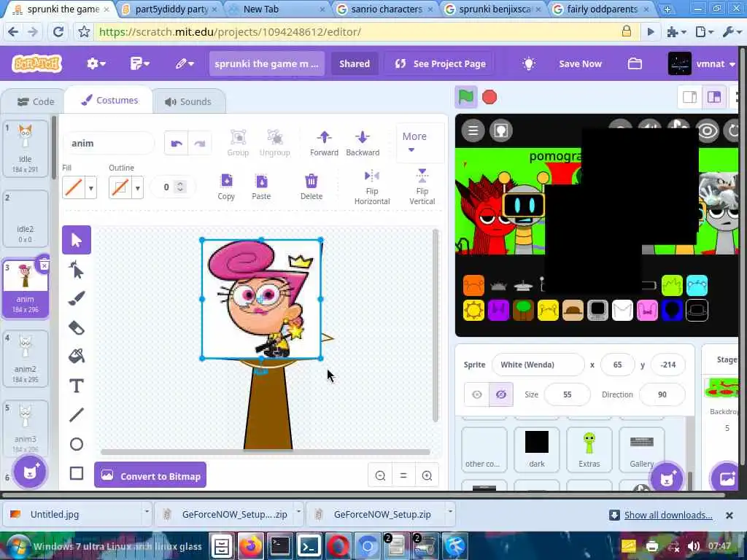
Task: Send selection Backward one layer
Action: tap(363, 143)
